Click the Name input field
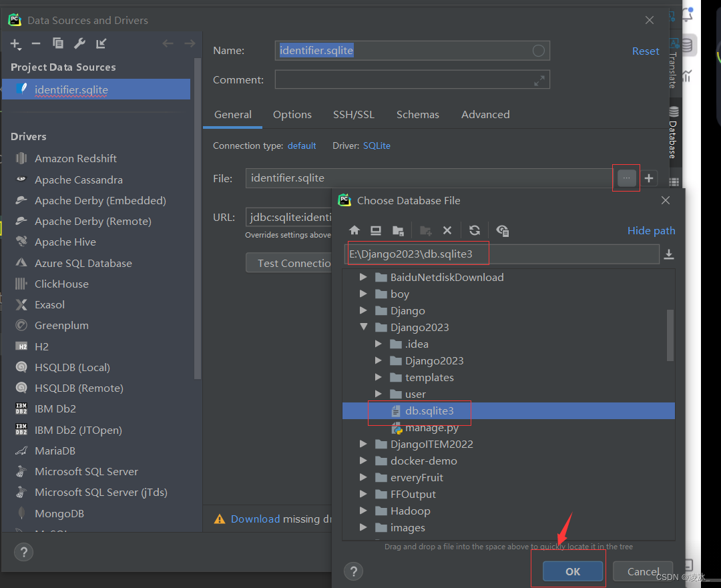This screenshot has height=588, width=721. click(412, 51)
